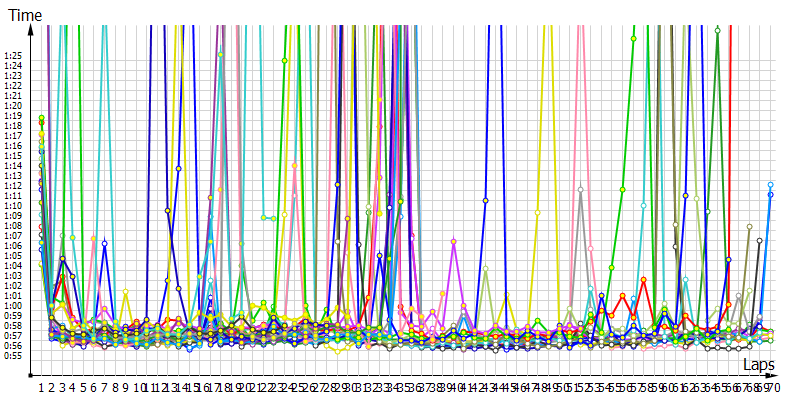Click the gray peak marker at lap 52
The height and width of the screenshot is (400, 800).
(580, 189)
